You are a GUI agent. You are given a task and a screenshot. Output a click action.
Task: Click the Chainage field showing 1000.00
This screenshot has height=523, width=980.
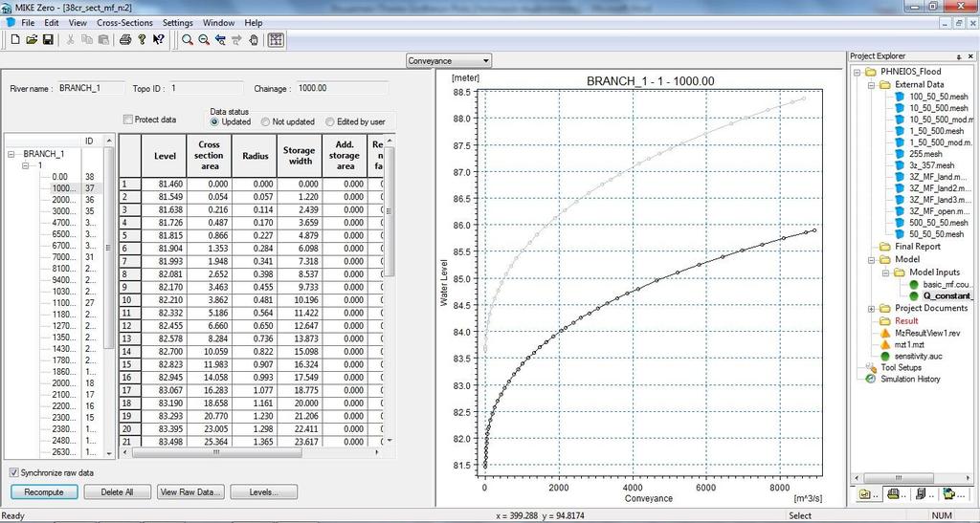tap(342, 88)
